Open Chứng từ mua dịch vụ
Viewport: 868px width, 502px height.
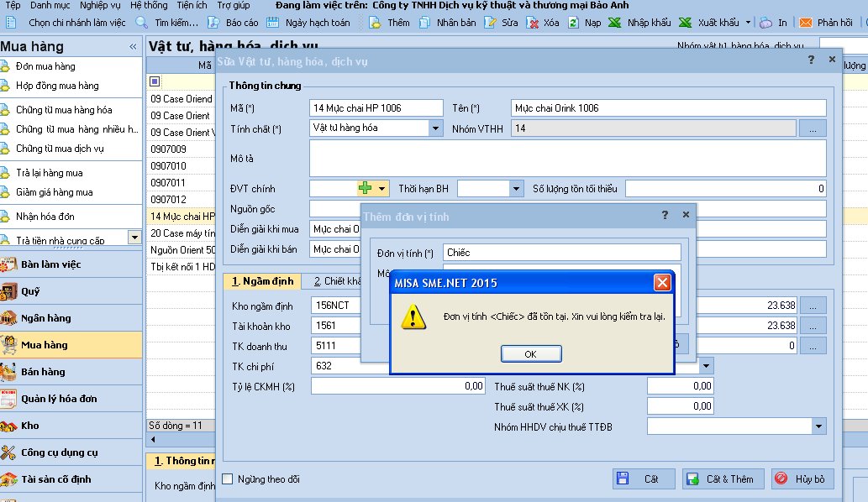click(60, 149)
